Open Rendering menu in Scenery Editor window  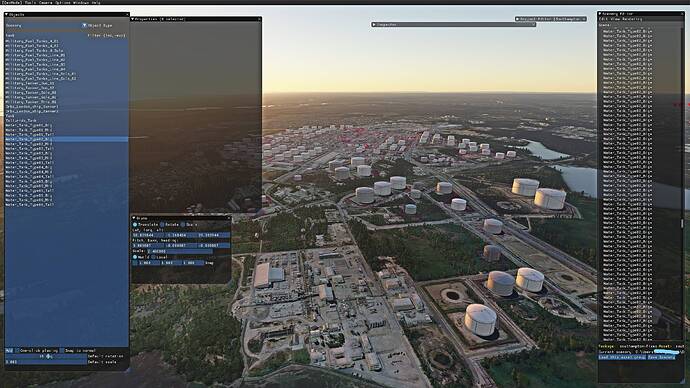click(632, 19)
